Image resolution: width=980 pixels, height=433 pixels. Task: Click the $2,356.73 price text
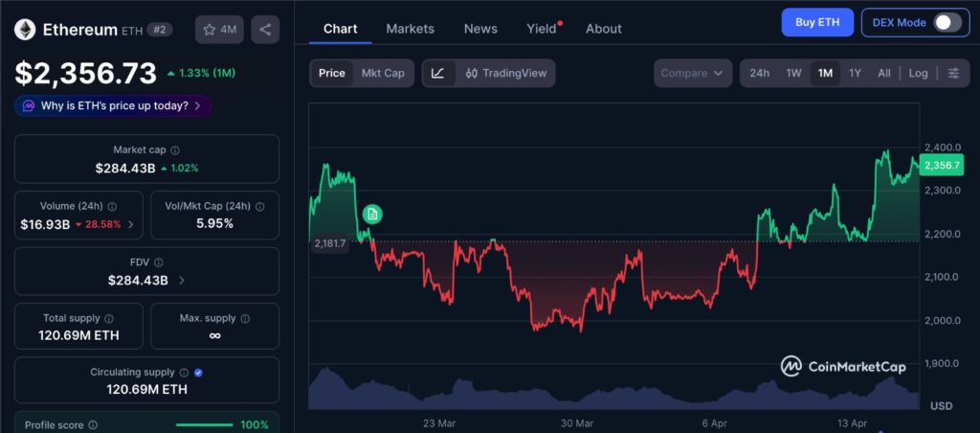tap(85, 73)
